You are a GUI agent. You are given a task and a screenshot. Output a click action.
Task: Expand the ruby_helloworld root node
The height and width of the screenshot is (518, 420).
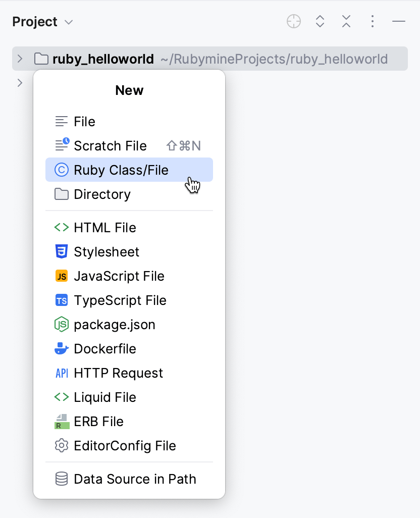19,59
